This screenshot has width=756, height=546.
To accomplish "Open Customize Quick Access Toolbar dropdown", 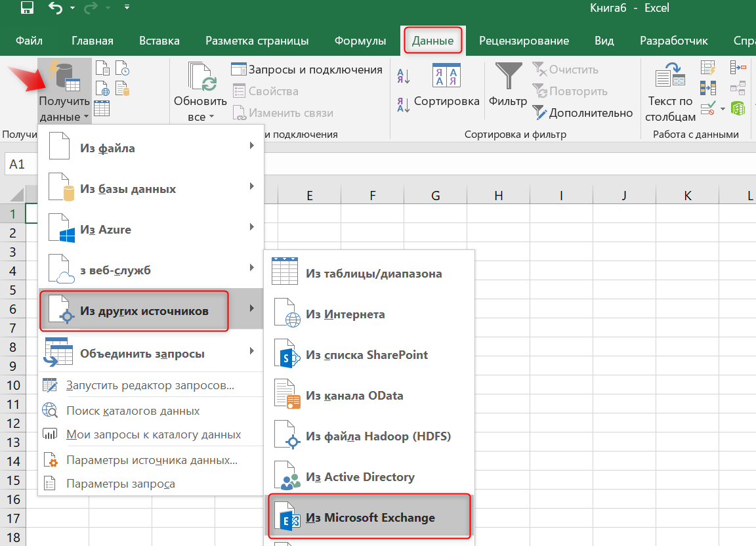I will [x=127, y=7].
